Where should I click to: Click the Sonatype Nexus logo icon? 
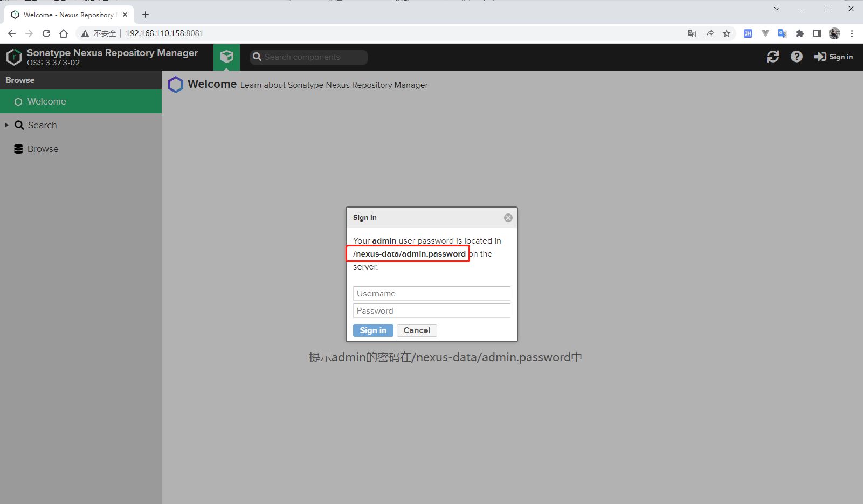pos(14,57)
